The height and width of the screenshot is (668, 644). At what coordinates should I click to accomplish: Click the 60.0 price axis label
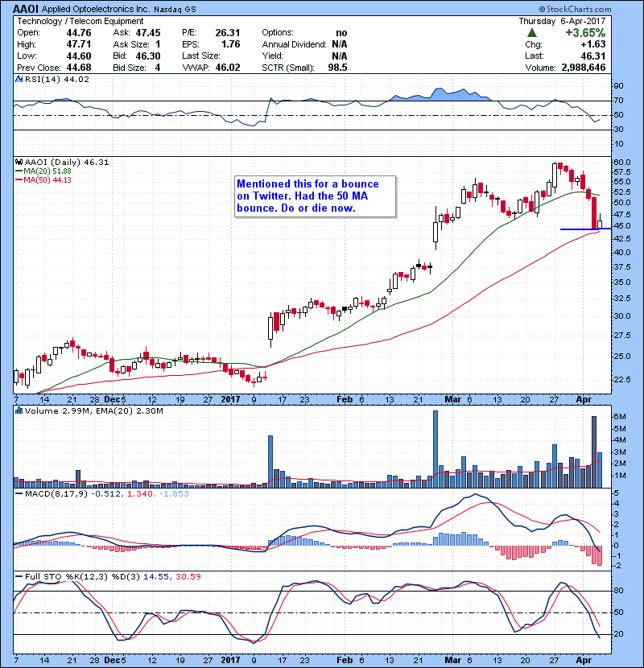(x=622, y=163)
